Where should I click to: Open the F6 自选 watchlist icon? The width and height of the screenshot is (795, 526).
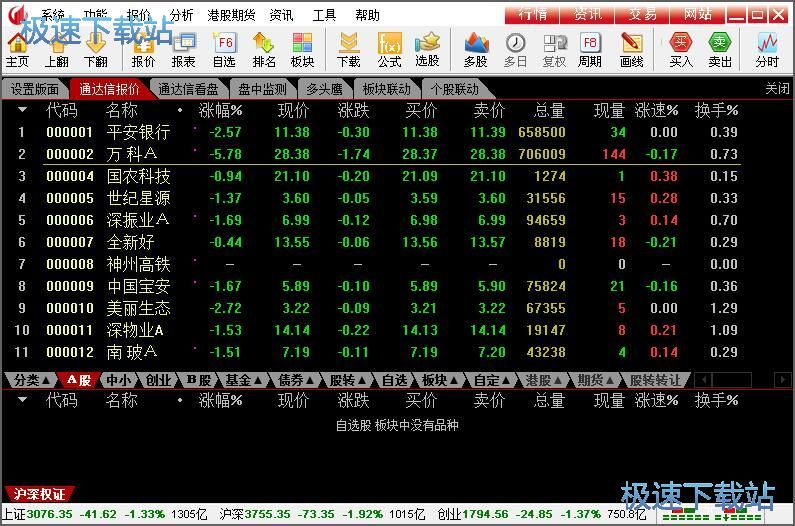tap(224, 50)
